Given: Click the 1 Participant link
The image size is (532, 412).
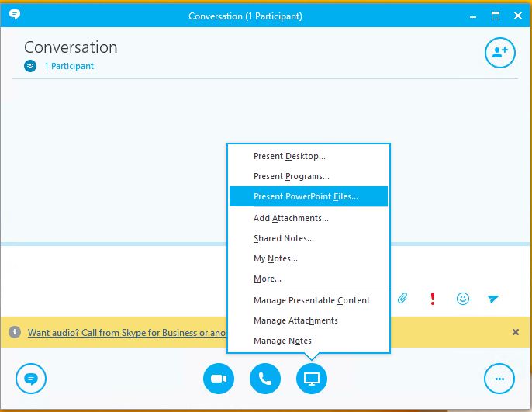Looking at the screenshot, I should click(68, 67).
